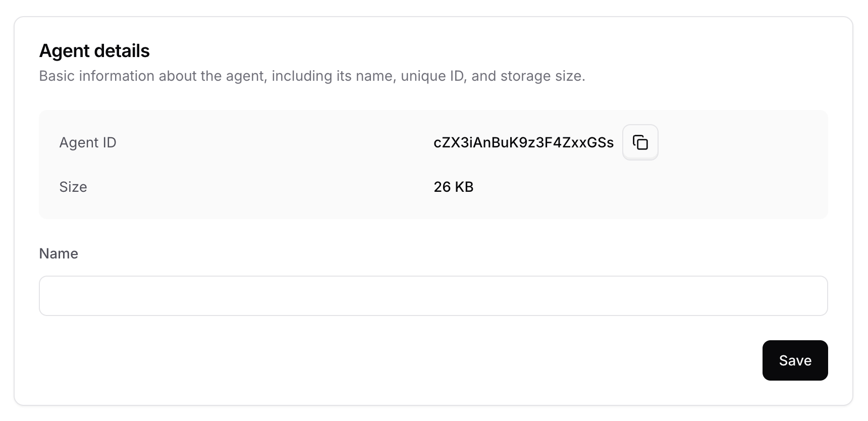The height and width of the screenshot is (421, 868).
Task: Click the basic information description text
Action: coord(312,76)
